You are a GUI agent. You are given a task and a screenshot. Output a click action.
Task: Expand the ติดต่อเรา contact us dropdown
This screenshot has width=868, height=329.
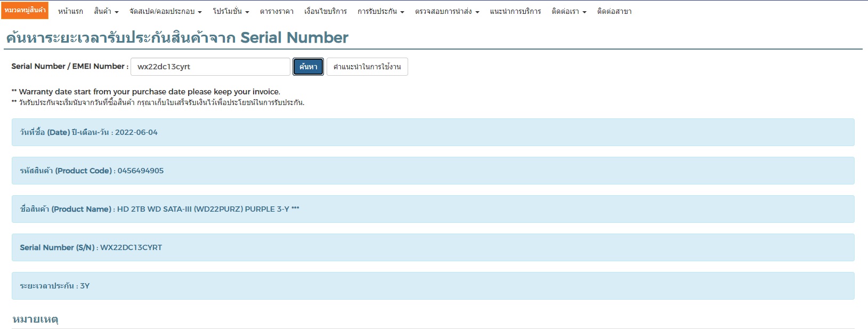pyautogui.click(x=569, y=11)
